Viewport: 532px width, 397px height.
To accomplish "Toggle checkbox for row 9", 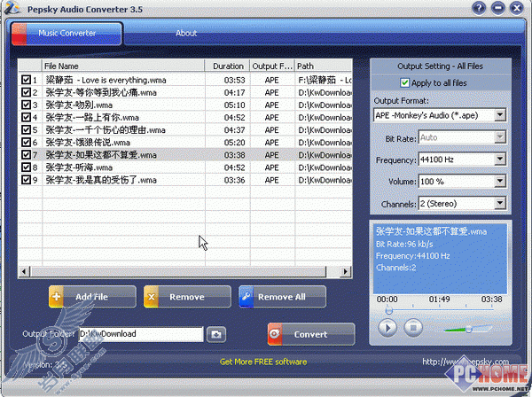I will coord(26,180).
